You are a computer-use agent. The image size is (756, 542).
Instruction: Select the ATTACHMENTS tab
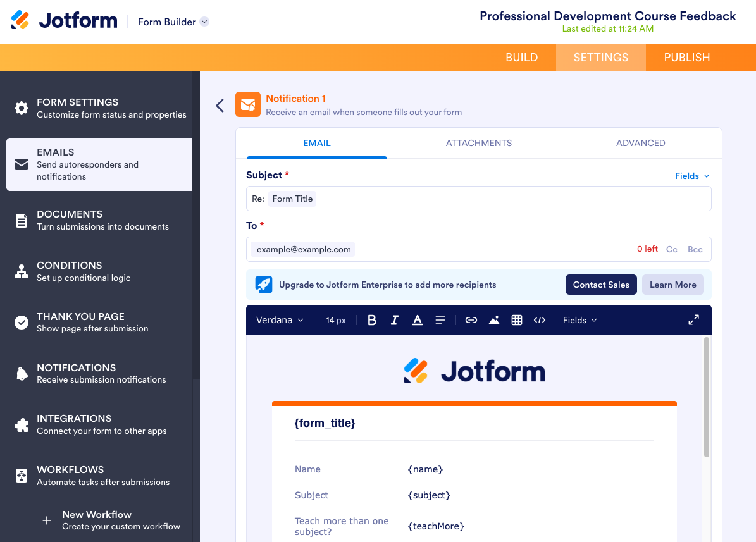(x=479, y=143)
